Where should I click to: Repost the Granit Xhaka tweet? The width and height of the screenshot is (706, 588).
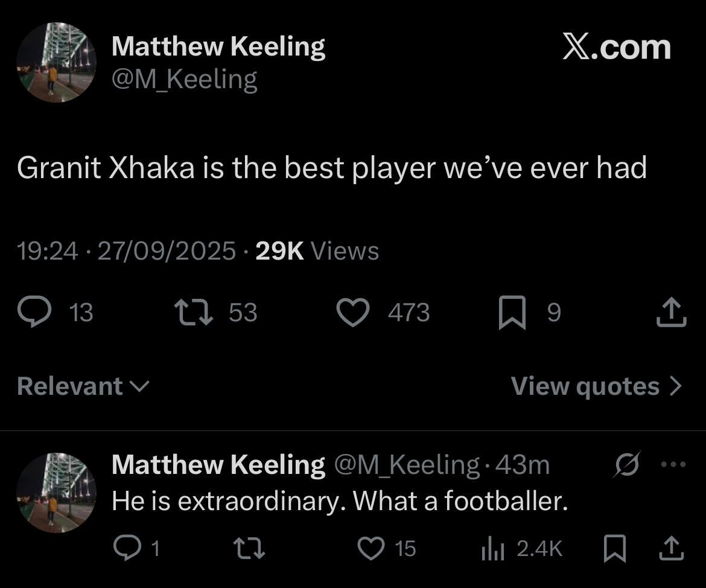point(193,313)
